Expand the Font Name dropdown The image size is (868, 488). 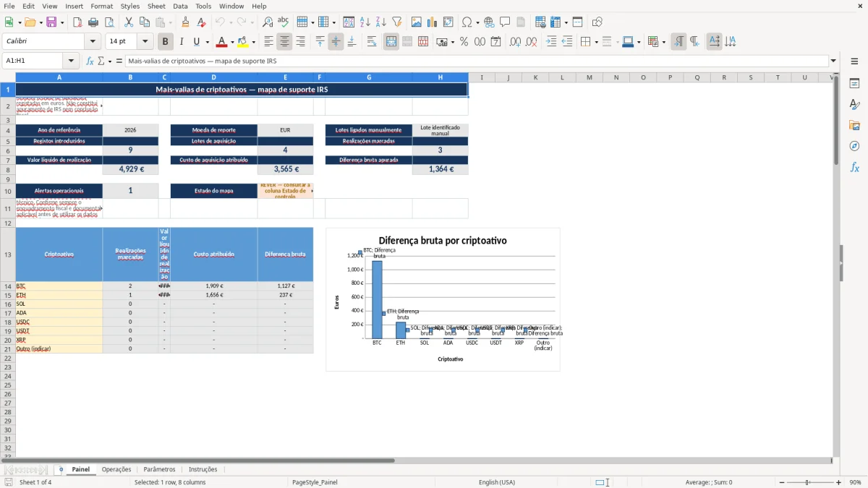pyautogui.click(x=93, y=42)
